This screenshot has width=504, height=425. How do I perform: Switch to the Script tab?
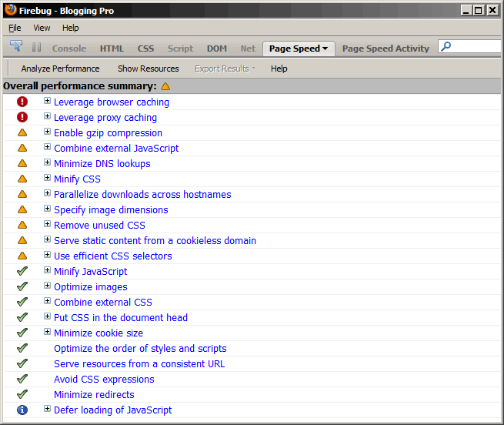(180, 49)
